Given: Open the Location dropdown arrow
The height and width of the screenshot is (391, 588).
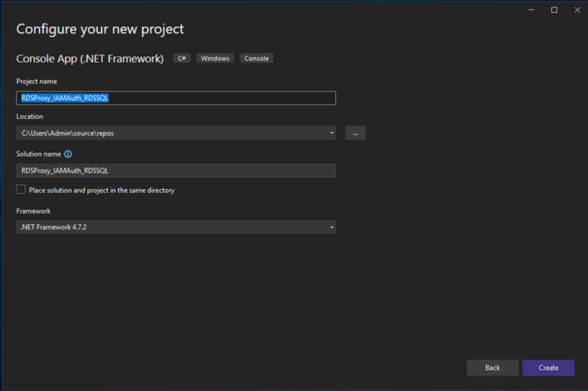Looking at the screenshot, I should click(331, 133).
